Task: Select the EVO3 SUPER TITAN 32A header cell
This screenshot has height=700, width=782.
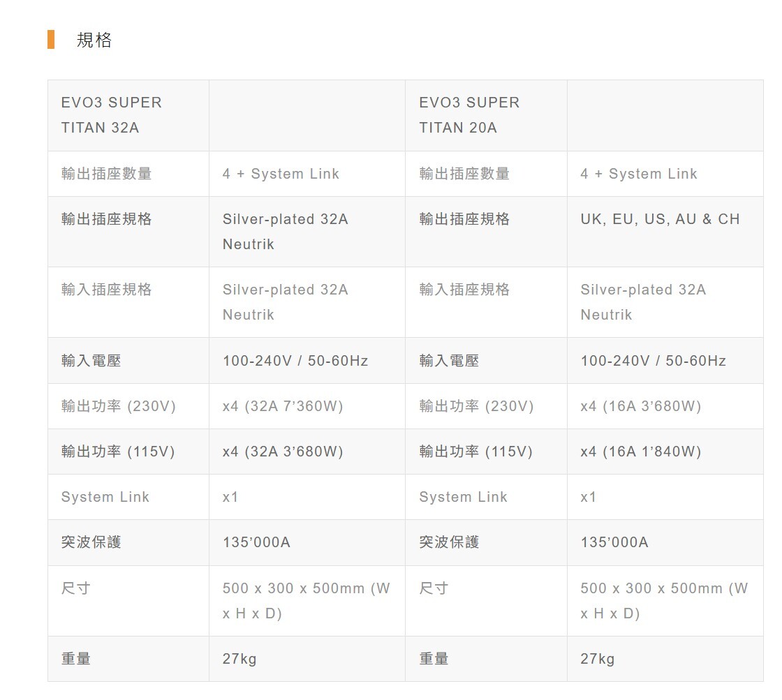Action: point(128,115)
